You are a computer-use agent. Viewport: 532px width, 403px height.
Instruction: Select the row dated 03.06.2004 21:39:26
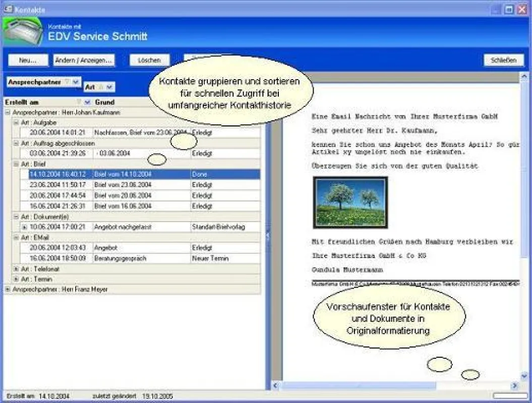(140, 154)
